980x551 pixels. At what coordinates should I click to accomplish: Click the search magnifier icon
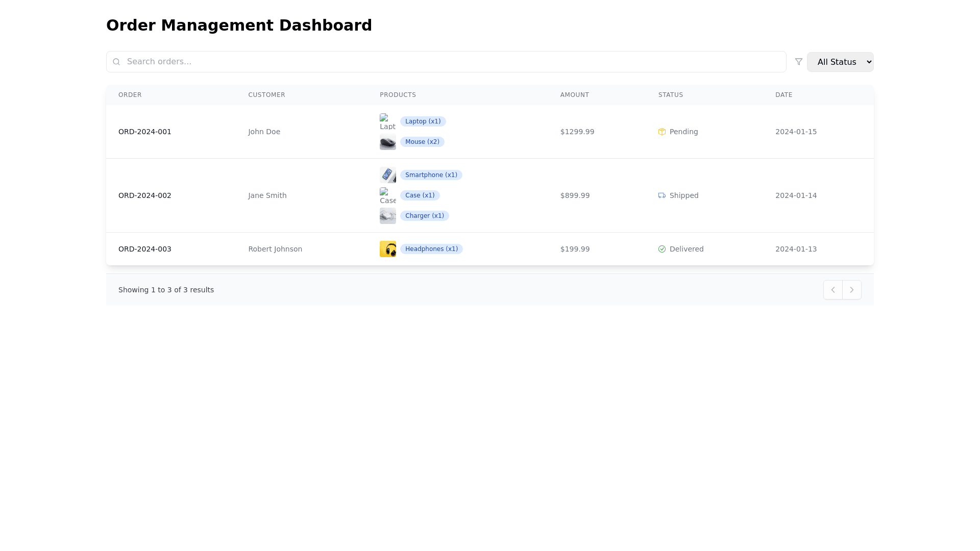point(116,62)
